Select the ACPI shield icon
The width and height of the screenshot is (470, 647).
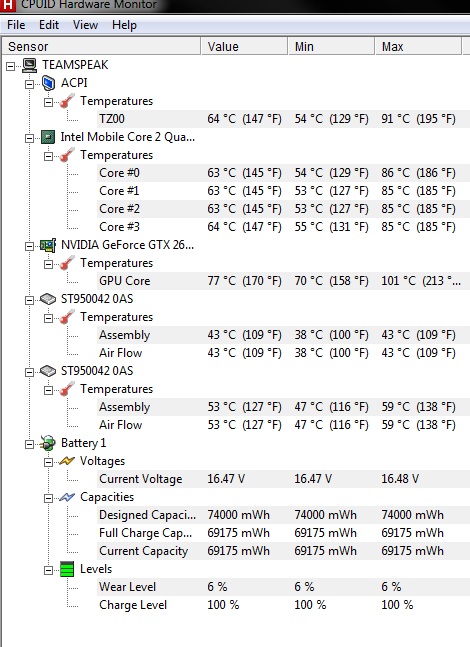(x=48, y=83)
